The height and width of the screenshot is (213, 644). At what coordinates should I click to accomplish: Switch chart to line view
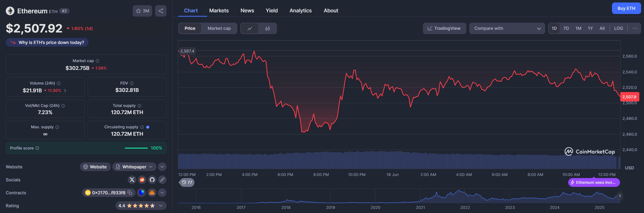tap(250, 28)
